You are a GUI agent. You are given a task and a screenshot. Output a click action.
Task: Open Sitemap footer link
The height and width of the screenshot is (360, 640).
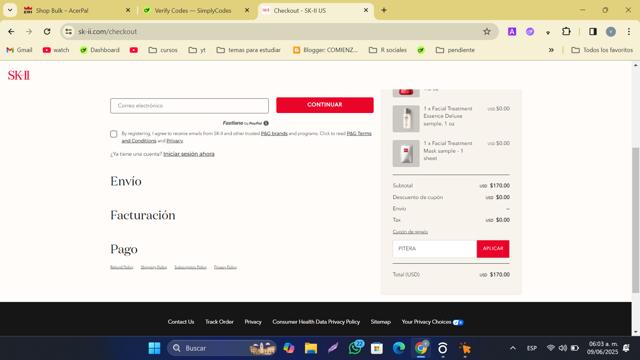[380, 322]
